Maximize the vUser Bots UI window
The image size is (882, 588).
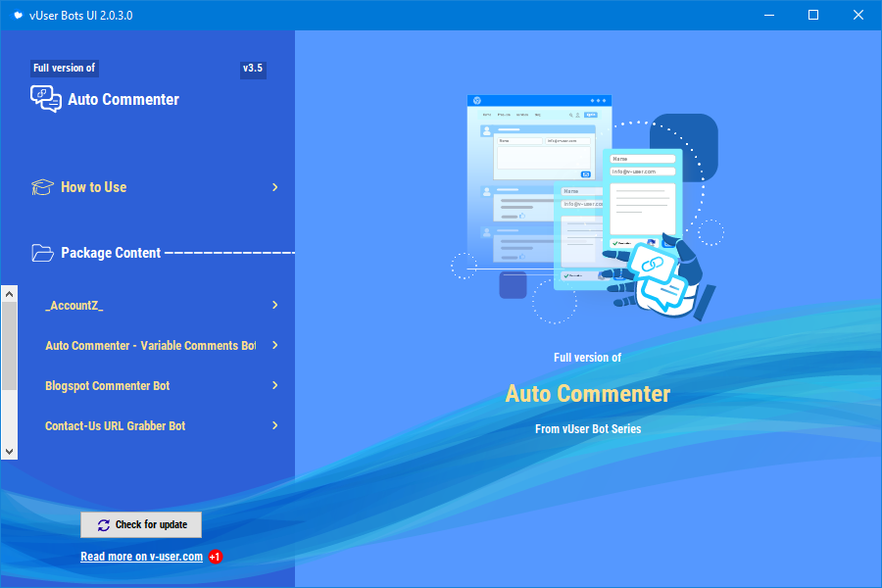pyautogui.click(x=813, y=16)
